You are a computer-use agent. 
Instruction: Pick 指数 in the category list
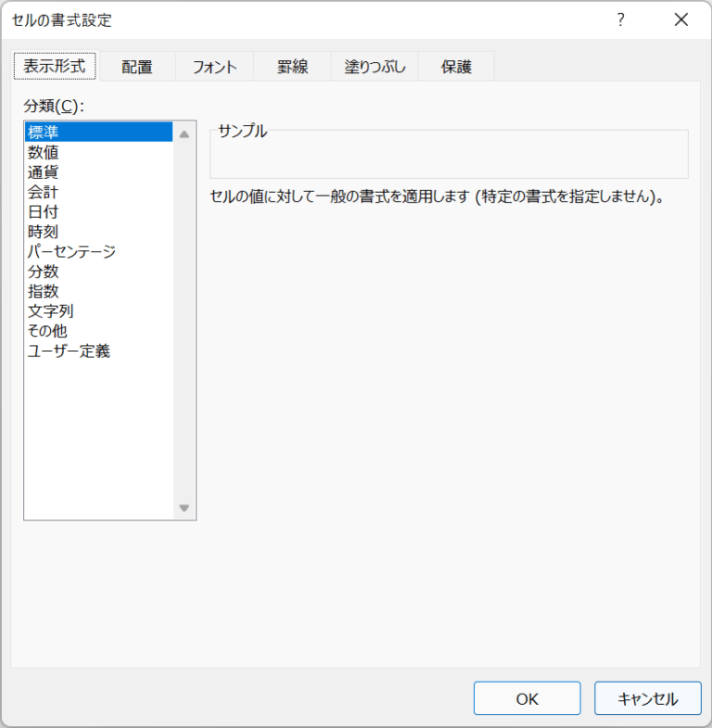pyautogui.click(x=99, y=291)
